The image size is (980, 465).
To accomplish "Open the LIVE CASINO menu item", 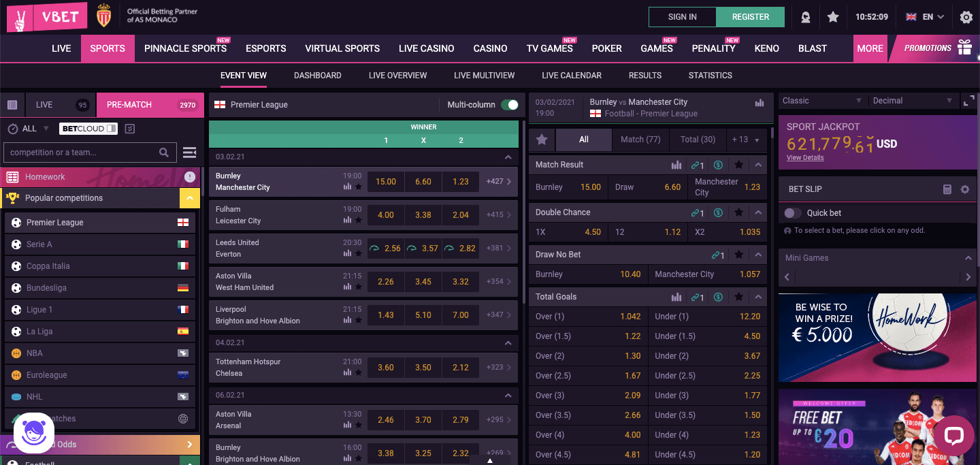I will click(x=427, y=48).
